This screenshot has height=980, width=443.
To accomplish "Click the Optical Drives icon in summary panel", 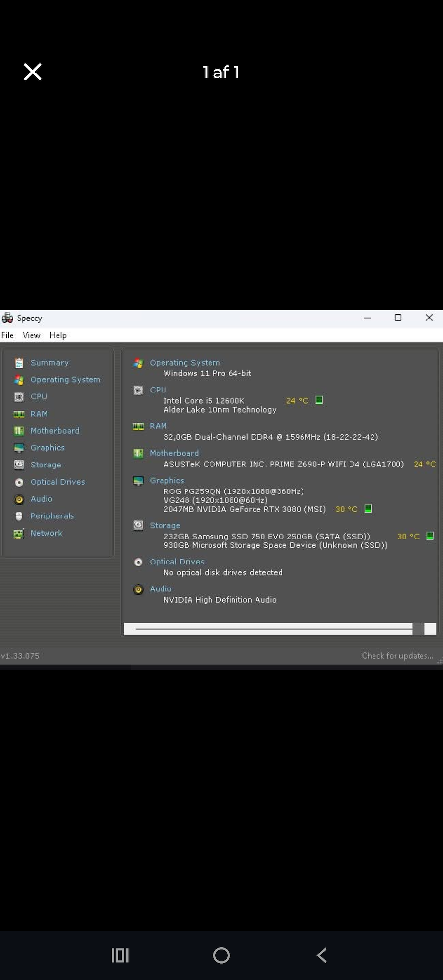I will point(139,562).
